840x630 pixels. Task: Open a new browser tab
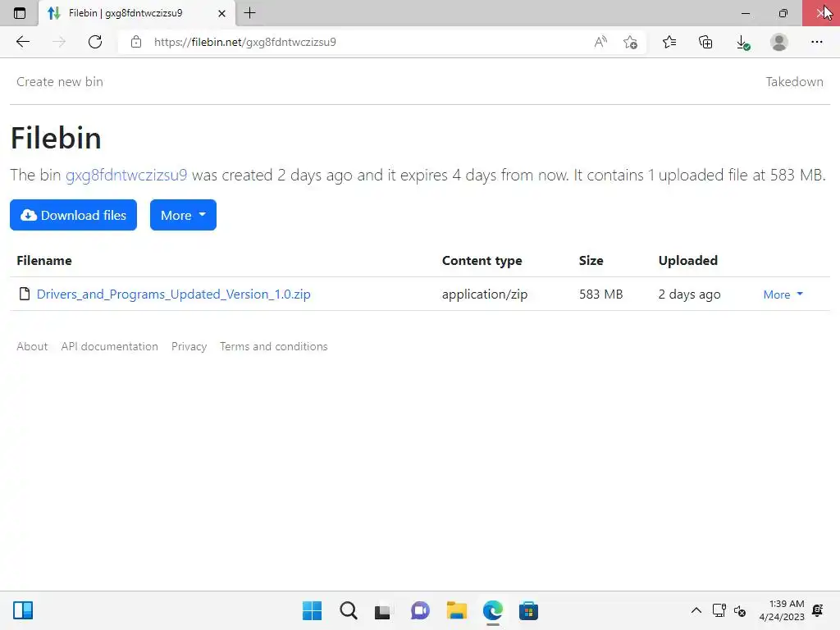(x=249, y=13)
